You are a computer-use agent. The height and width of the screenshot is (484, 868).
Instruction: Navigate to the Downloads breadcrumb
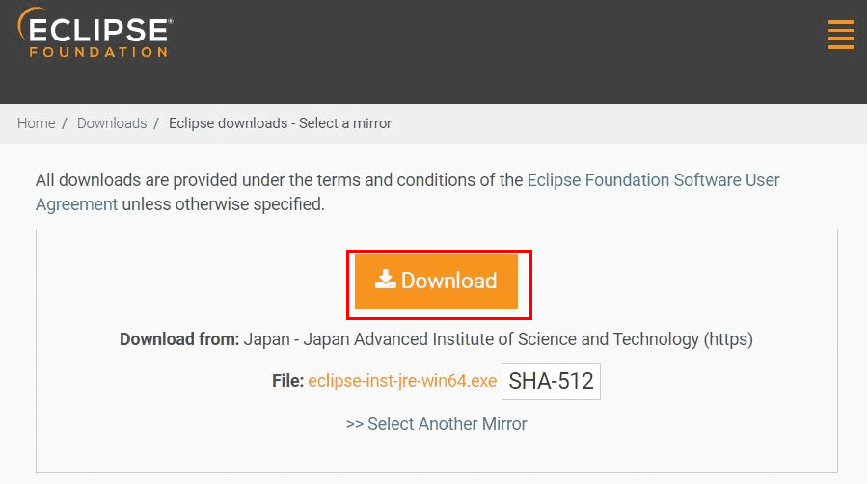112,123
